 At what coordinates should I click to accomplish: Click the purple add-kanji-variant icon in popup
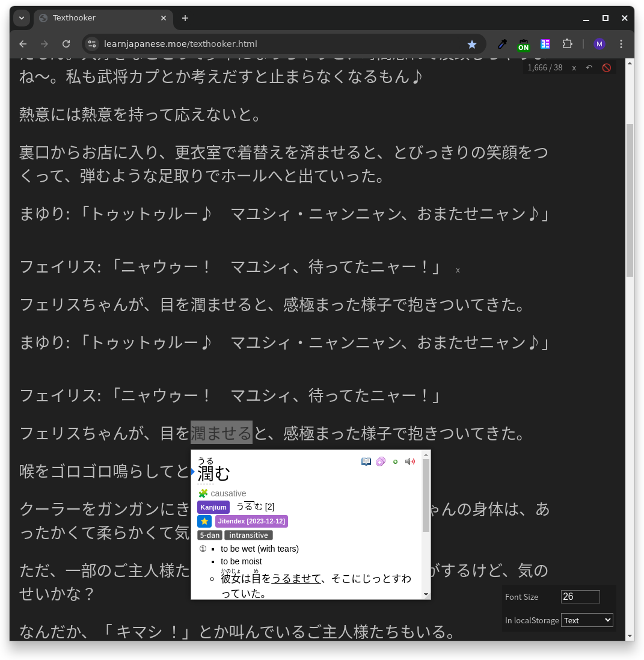(x=381, y=461)
